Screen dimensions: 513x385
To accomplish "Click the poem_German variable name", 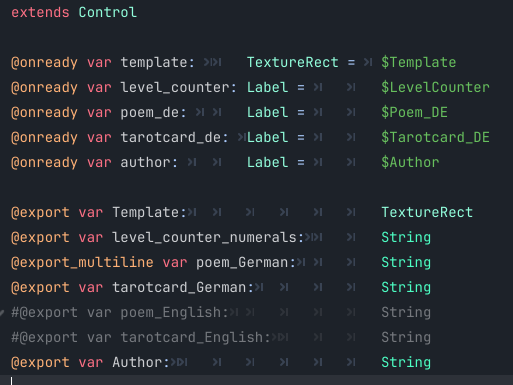I will [242, 262].
